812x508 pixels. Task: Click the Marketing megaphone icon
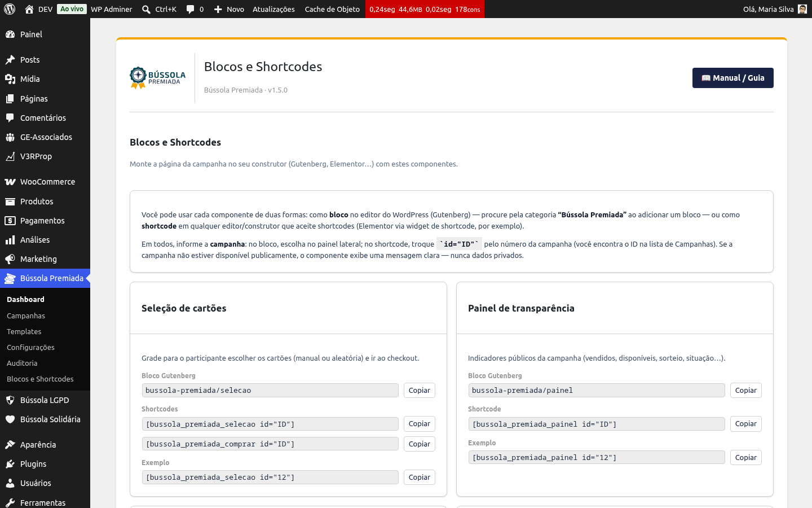click(10, 259)
